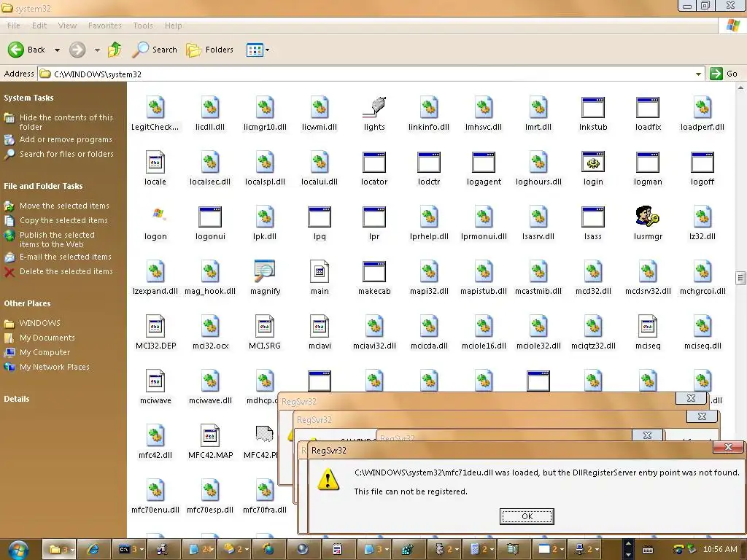Open the Favorites menu
747x560 pixels.
tap(105, 26)
